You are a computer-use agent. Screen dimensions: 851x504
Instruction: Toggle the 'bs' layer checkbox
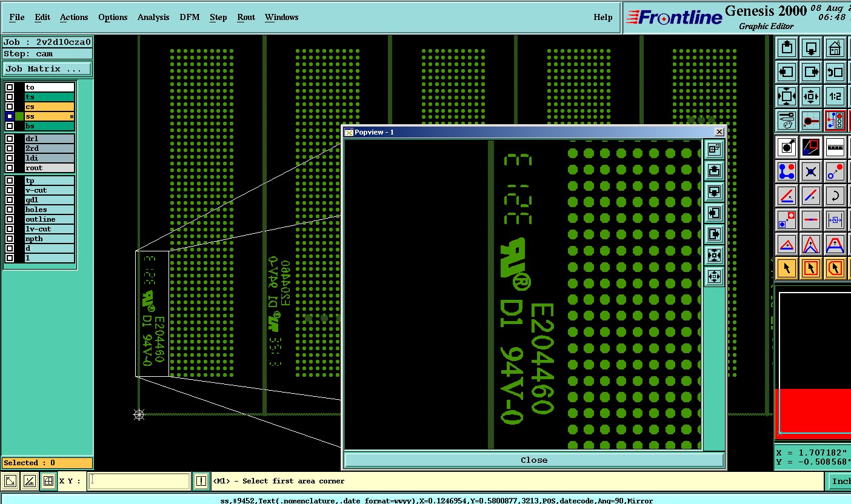(x=10, y=126)
